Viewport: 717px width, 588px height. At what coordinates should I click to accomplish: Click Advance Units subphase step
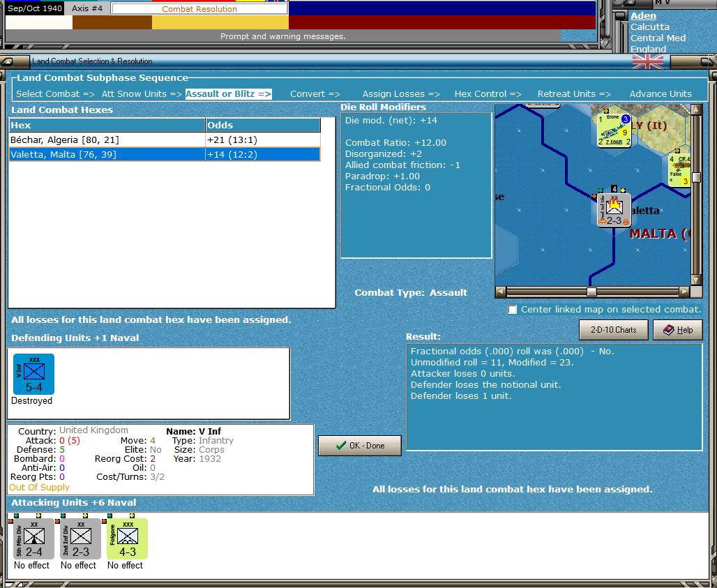(661, 93)
